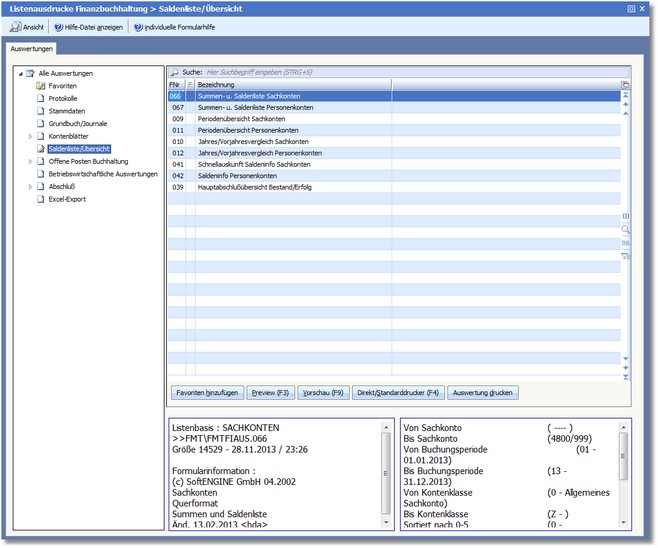
Task: Expand the Offene Posten Buchhaltung node
Action: (x=30, y=161)
